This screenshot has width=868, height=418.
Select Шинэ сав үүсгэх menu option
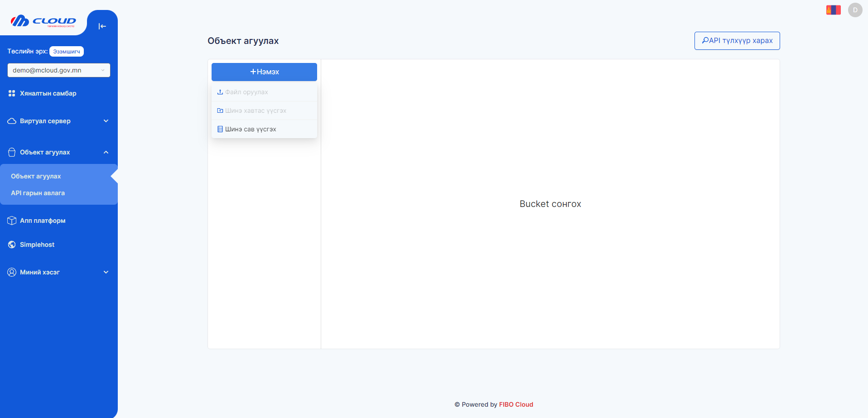(251, 129)
